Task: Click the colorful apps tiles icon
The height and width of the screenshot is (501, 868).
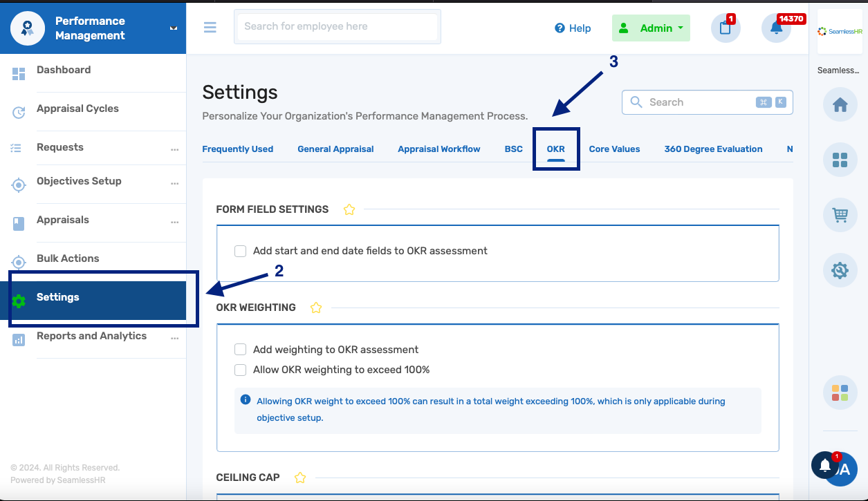Action: tap(840, 393)
